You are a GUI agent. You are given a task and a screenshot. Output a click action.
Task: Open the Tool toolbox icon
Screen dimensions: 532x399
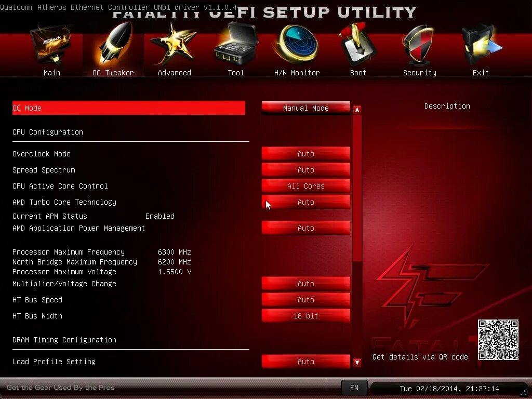[x=236, y=44]
